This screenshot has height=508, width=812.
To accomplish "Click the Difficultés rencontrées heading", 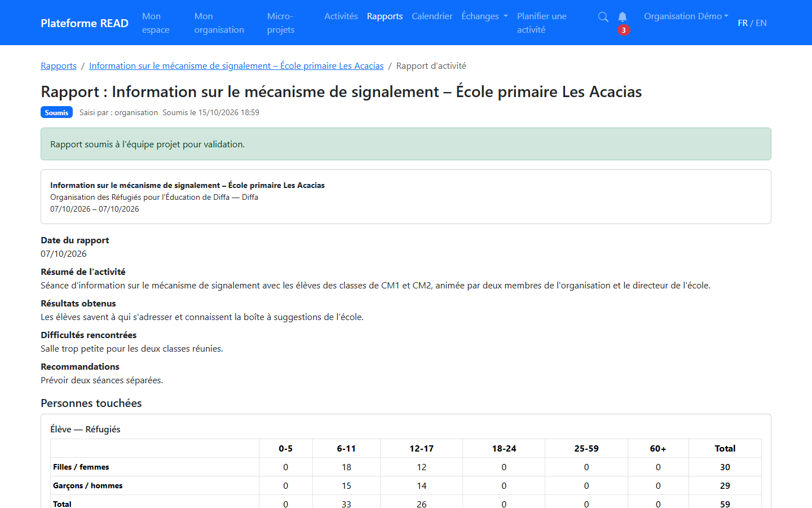I will click(89, 335).
